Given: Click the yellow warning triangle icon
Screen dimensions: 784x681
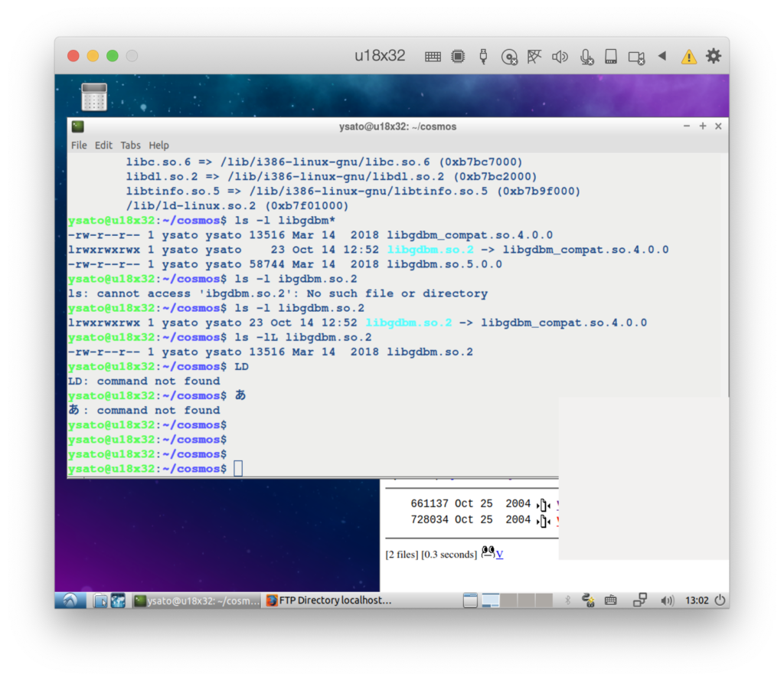Looking at the screenshot, I should [689, 56].
